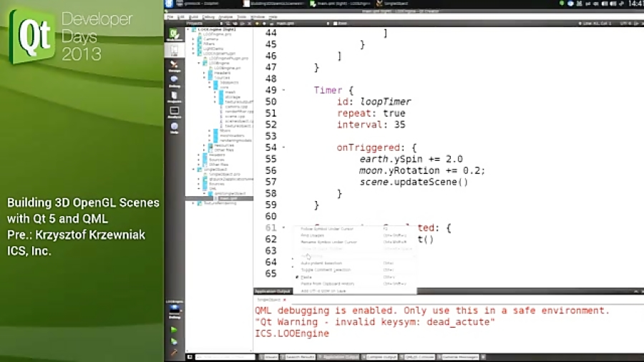Select Paste in the context menu
Screen dimensions: 644x362
tap(306, 276)
